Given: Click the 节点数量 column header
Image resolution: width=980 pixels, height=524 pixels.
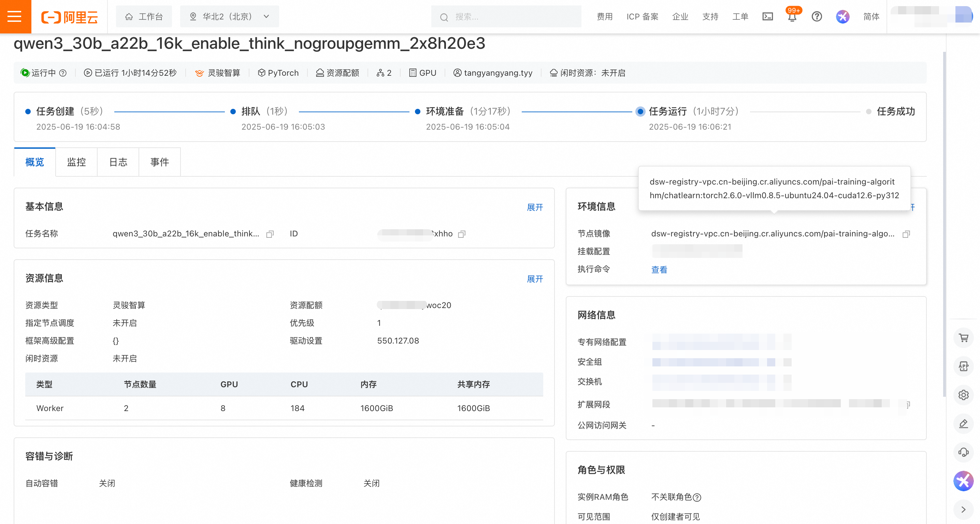Looking at the screenshot, I should click(x=140, y=384).
